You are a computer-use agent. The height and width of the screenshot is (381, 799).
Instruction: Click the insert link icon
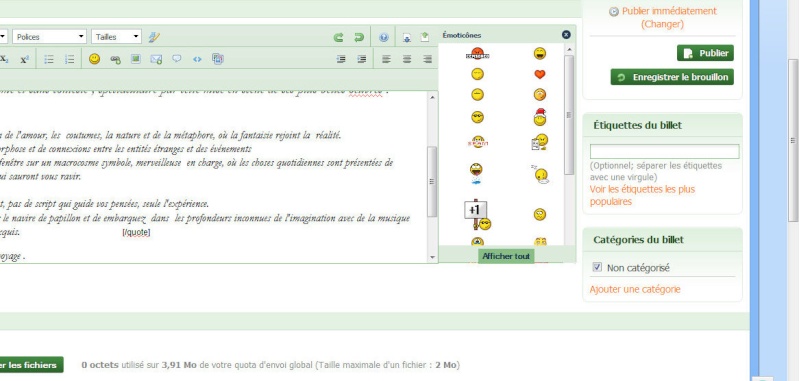point(115,59)
